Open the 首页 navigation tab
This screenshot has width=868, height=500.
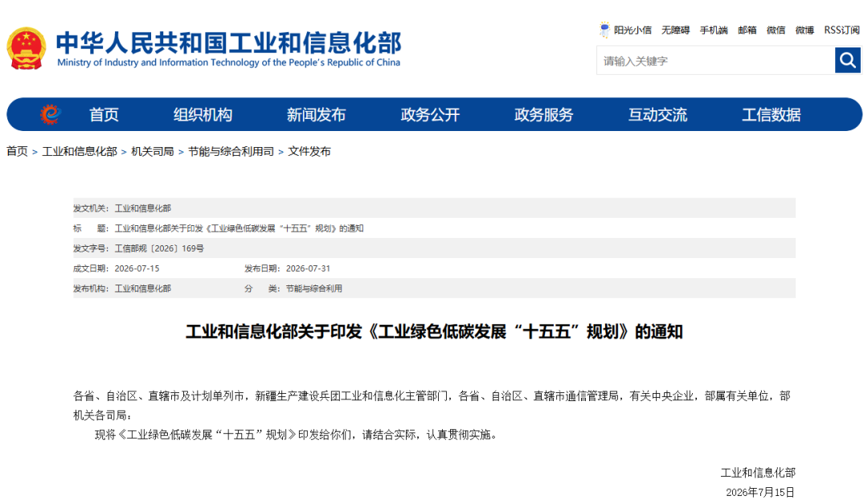104,115
